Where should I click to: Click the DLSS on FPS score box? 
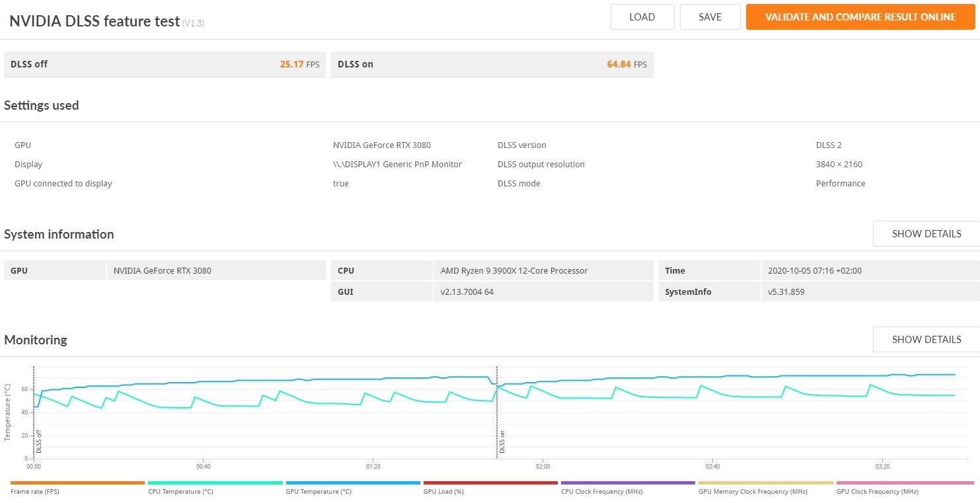[492, 64]
